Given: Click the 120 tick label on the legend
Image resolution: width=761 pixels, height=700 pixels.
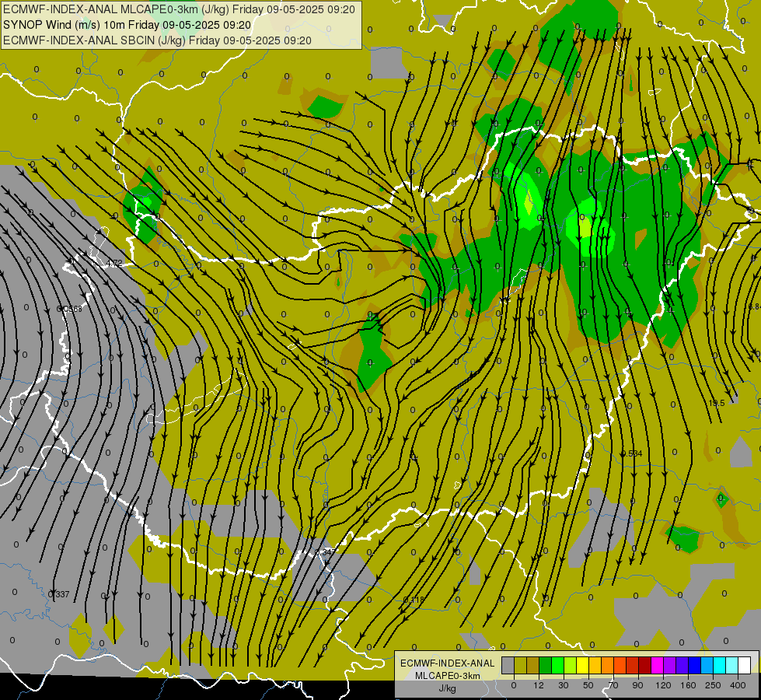Looking at the screenshot, I should coord(663,685).
